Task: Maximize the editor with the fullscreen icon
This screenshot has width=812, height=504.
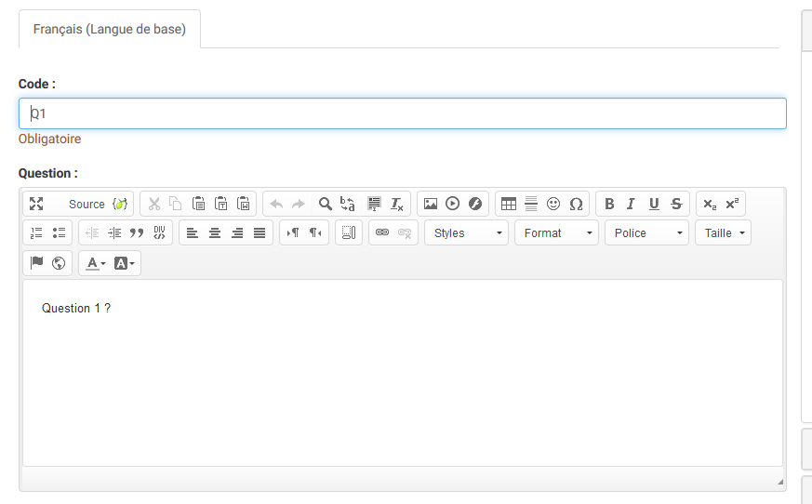Action: click(x=36, y=204)
